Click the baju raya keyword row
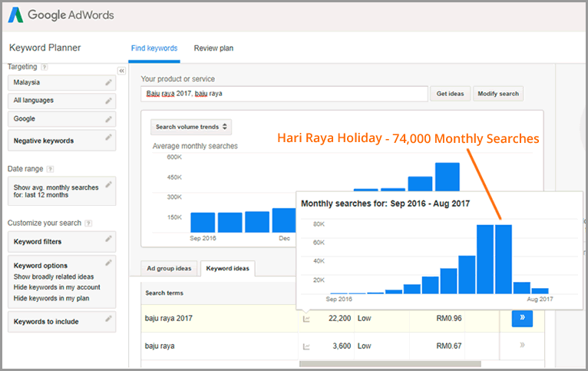588x371 pixels. coord(343,346)
